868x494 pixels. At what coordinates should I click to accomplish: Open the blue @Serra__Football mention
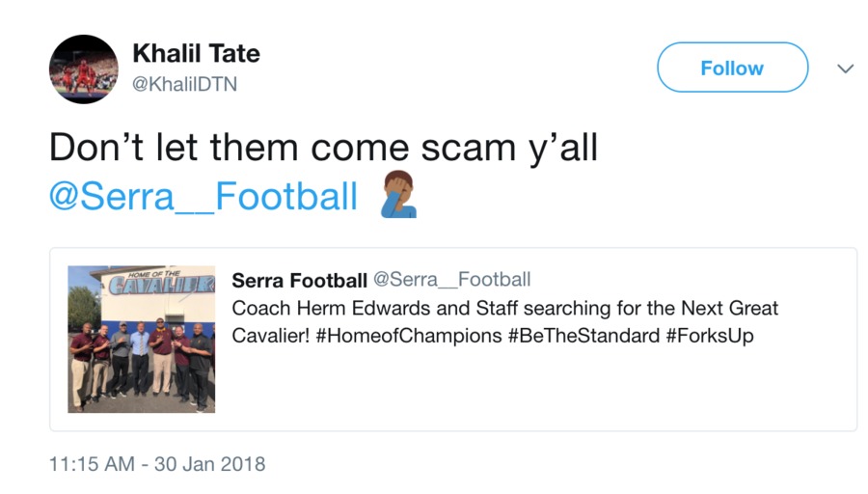tap(203, 197)
